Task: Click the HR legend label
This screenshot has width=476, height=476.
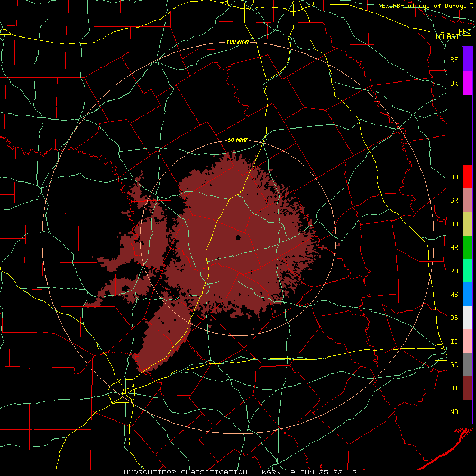Action: click(454, 248)
